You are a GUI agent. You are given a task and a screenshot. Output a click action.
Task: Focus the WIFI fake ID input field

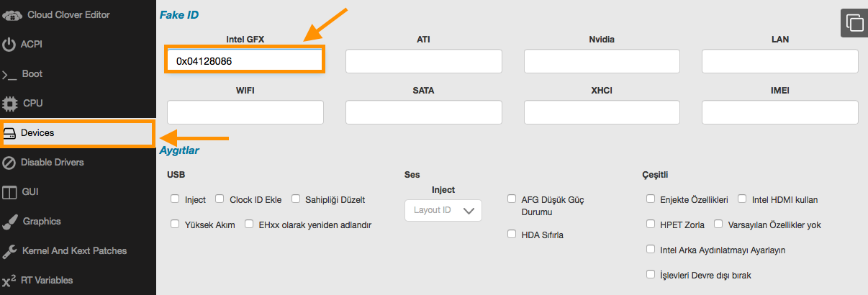pyautogui.click(x=245, y=112)
